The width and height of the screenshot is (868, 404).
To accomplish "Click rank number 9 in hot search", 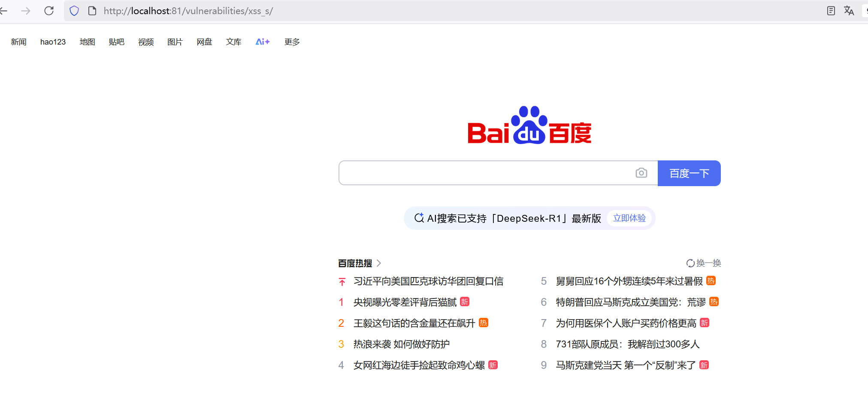I will click(x=544, y=365).
